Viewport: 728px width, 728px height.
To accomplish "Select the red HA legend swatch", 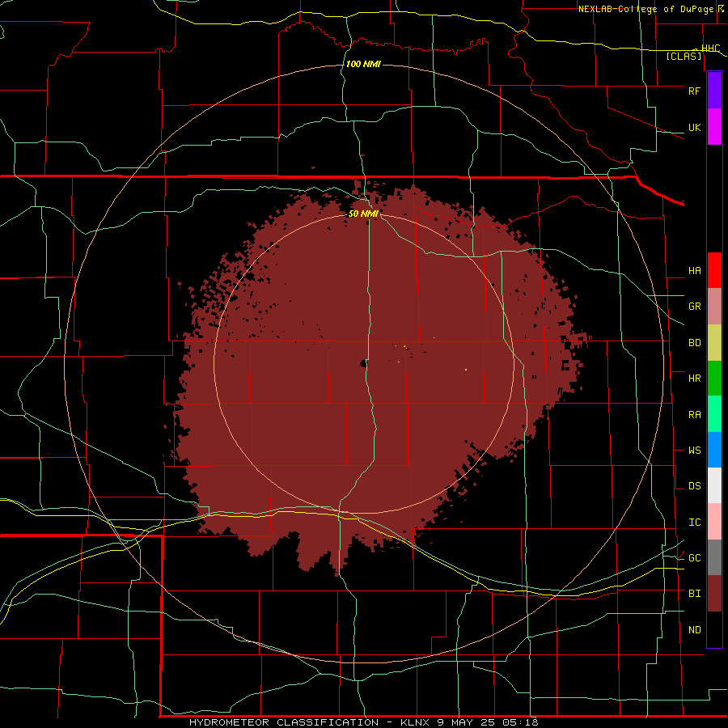I will (714, 270).
